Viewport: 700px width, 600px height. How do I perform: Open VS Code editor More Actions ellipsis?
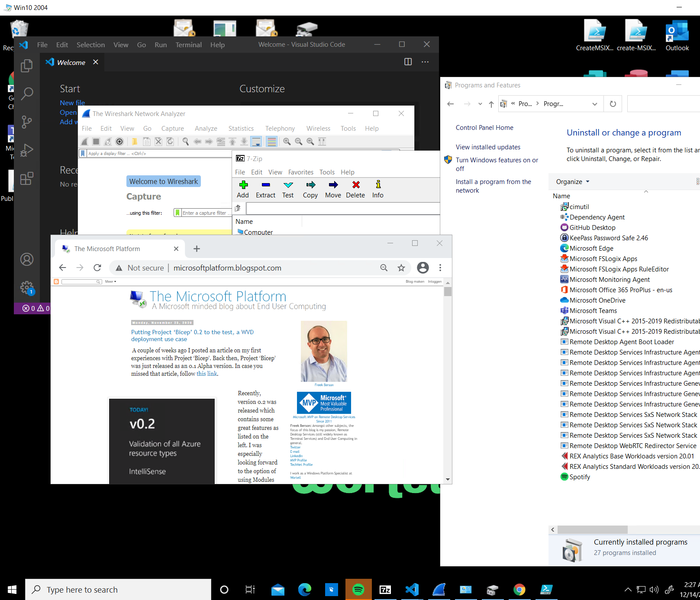click(425, 62)
